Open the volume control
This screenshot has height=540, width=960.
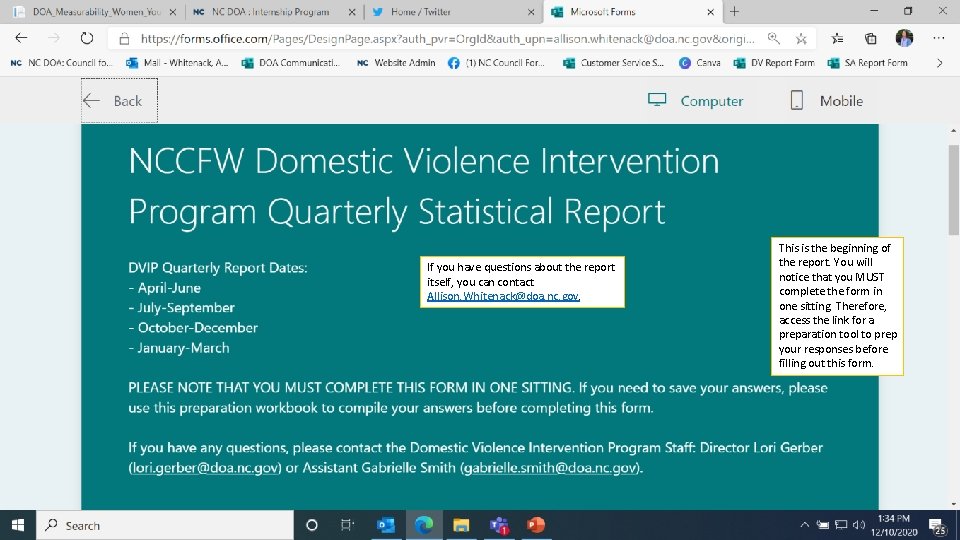(858, 525)
